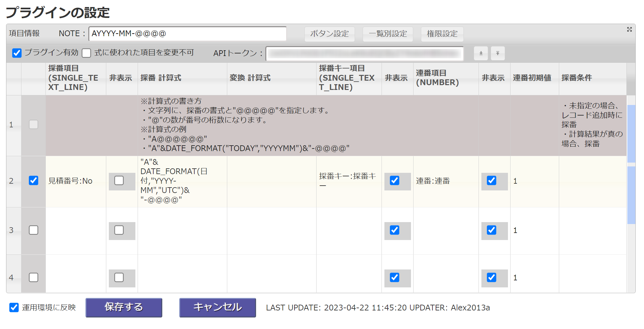Screen dimensions: 644x329
Task: Click into the NOTE text field
Action: click(x=188, y=34)
